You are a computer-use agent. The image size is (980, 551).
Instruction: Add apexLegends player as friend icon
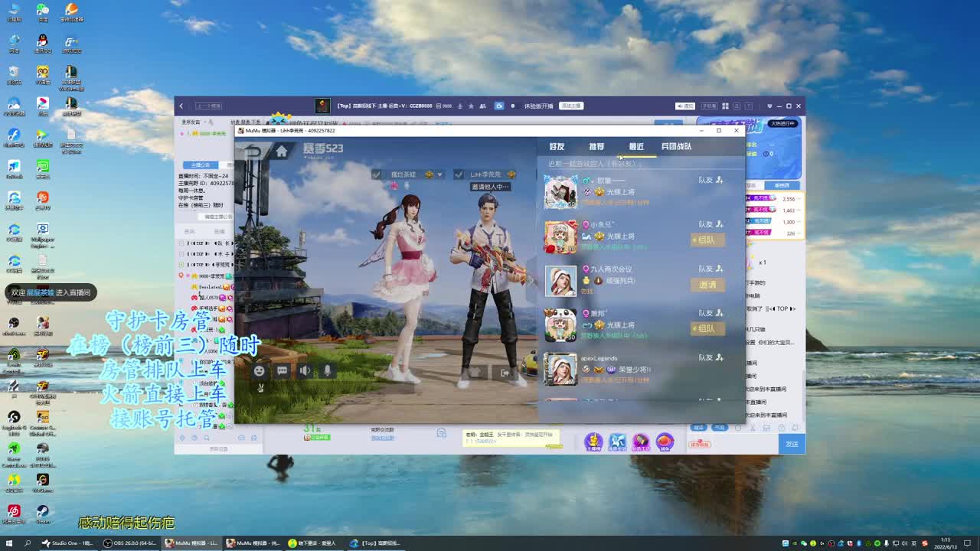(719, 357)
